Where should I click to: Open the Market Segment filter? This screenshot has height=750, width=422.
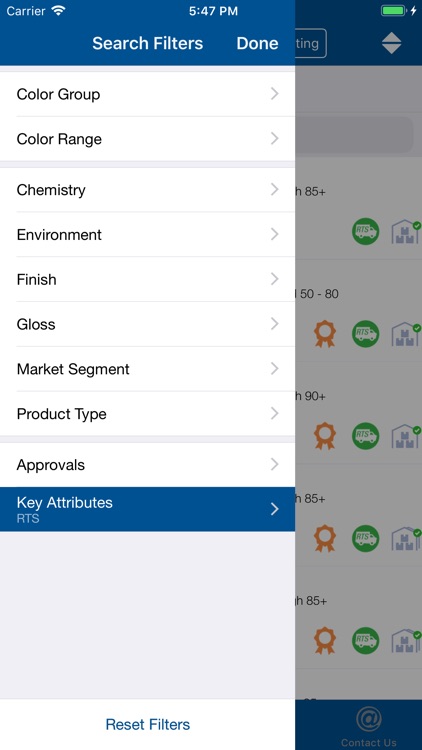point(147,369)
